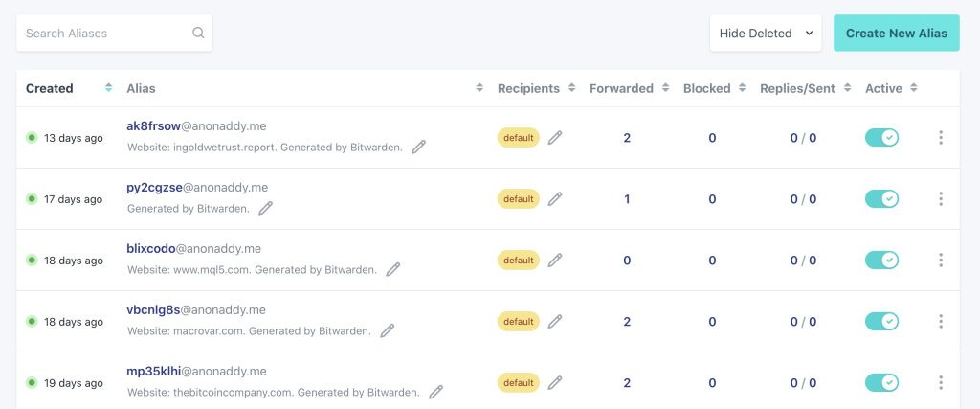Disable the blixcodo alias active switch
This screenshot has height=409, width=980.
point(881,260)
